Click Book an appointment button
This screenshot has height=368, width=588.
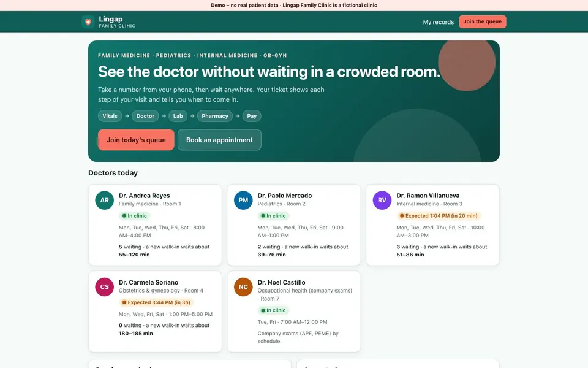tap(219, 140)
